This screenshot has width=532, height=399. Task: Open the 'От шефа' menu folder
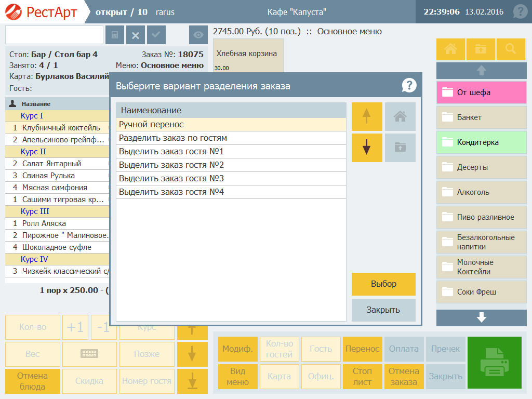pyautogui.click(x=482, y=92)
